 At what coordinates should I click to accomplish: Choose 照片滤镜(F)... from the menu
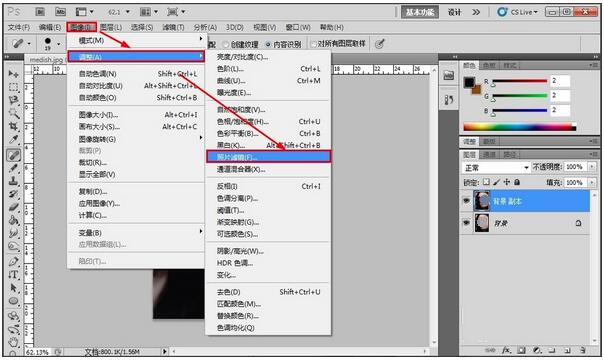pos(268,157)
